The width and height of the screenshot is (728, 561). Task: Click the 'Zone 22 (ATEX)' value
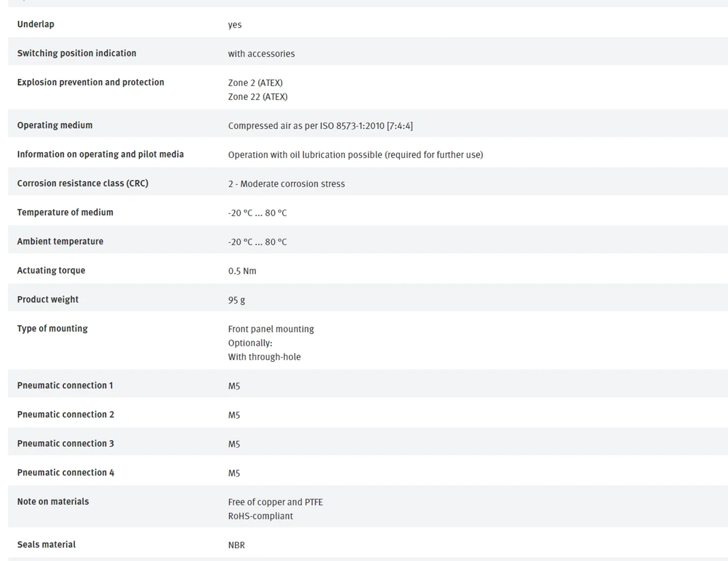pos(258,97)
